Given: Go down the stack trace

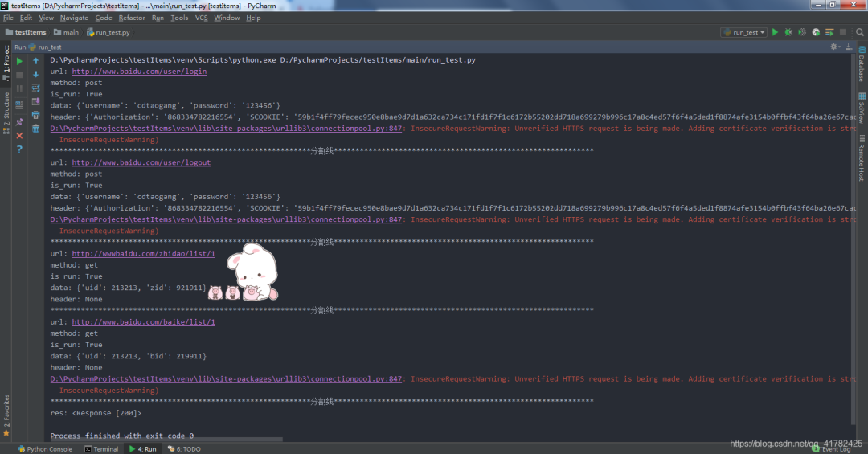Looking at the screenshot, I should [36, 75].
